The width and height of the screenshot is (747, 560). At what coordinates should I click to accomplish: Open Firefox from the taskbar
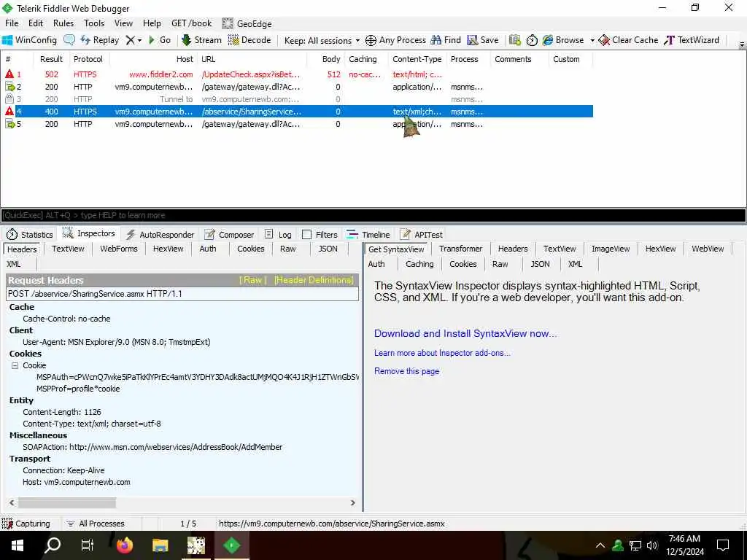click(125, 545)
